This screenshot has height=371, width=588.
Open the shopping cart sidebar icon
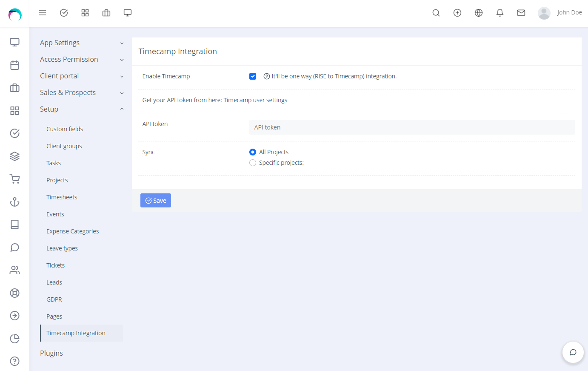pyautogui.click(x=15, y=179)
